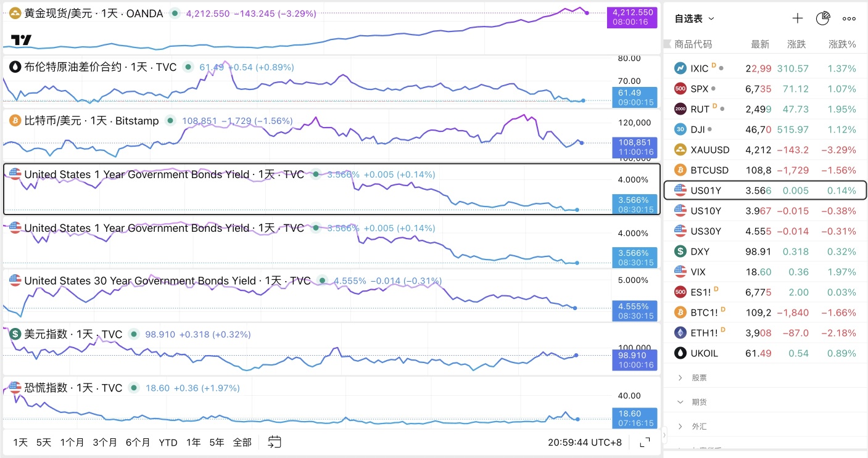Click the Bitcoin icon on BTCUSD row
The height and width of the screenshot is (458, 868).
point(680,170)
